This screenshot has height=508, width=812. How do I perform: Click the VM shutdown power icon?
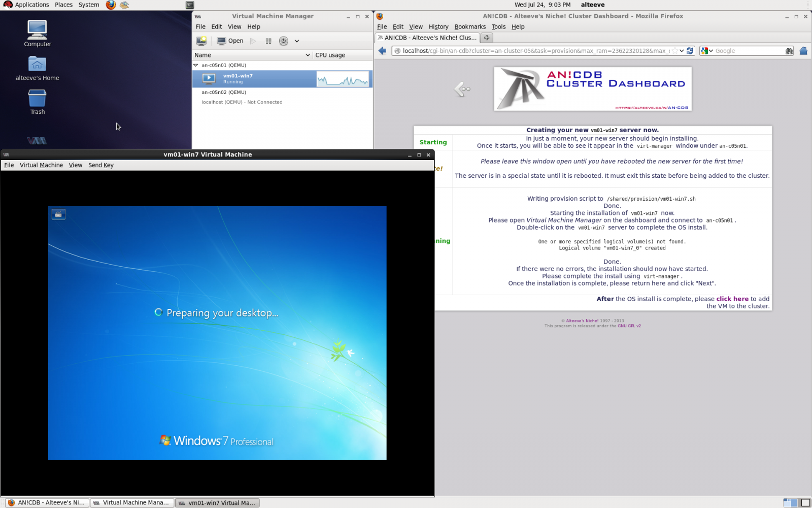coord(284,41)
